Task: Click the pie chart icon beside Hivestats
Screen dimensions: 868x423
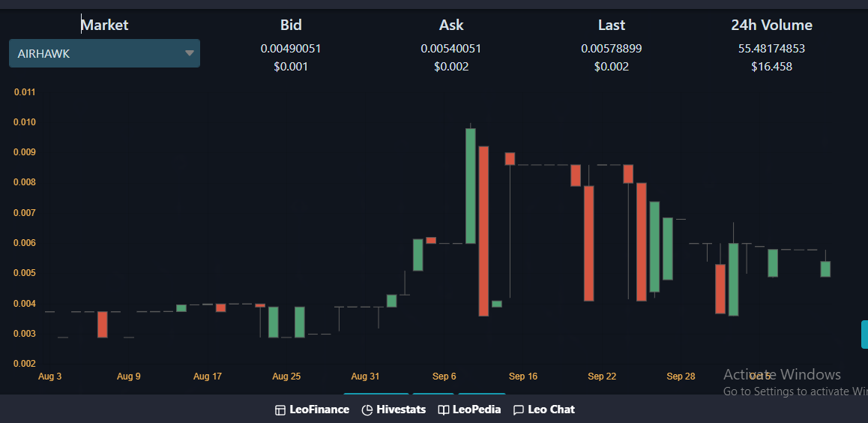Action: (367, 410)
